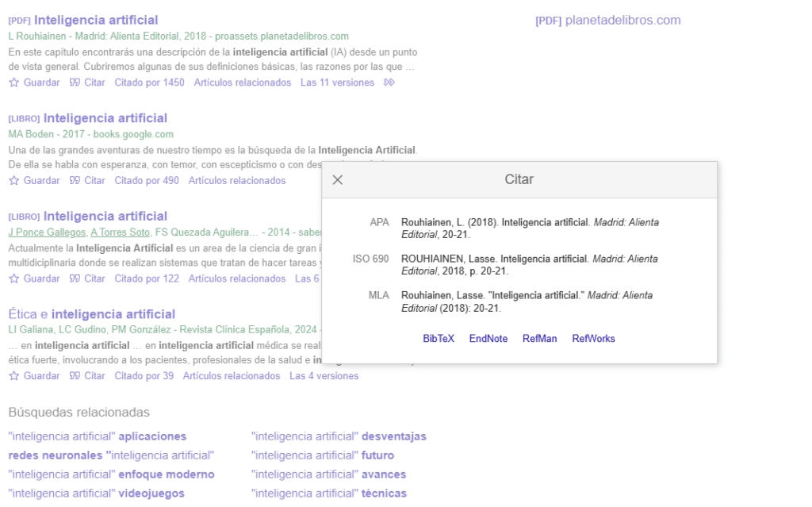Open Artículos relacionados for Rouhiainen result

point(243,83)
